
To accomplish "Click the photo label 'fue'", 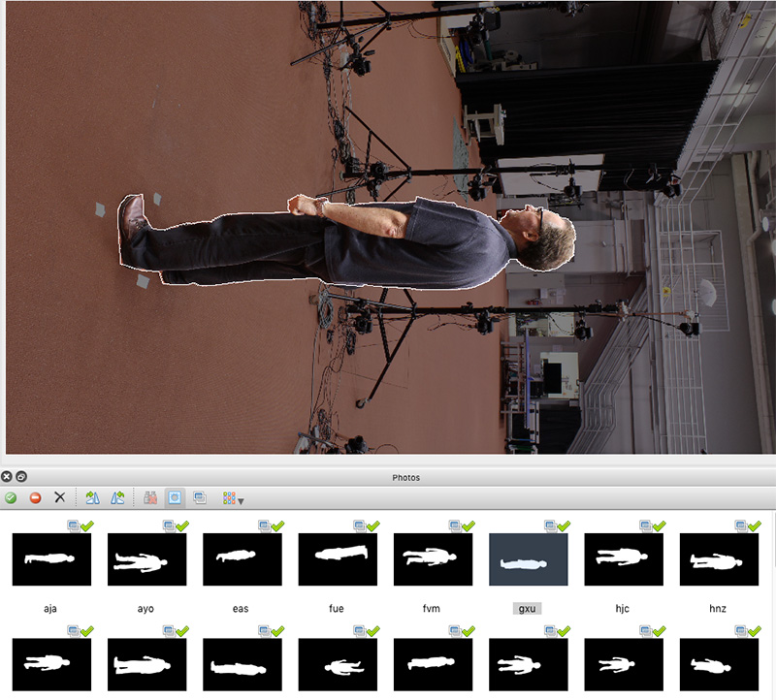I will 336,609.
